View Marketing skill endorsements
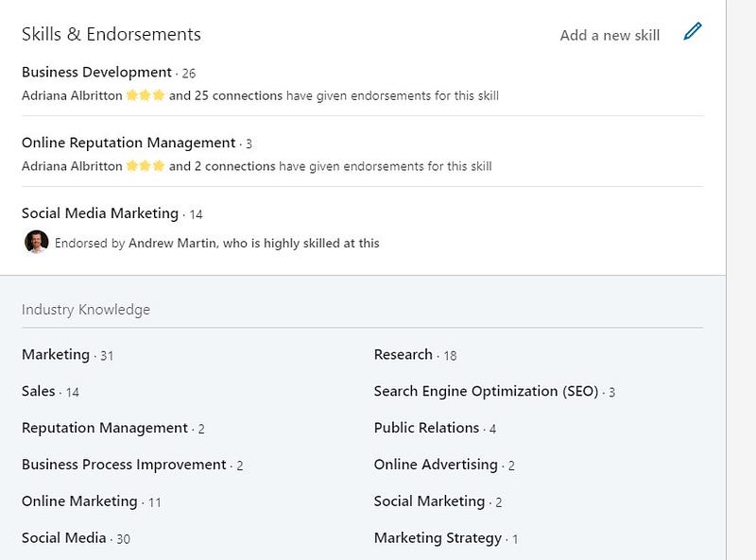756x560 pixels. (56, 355)
